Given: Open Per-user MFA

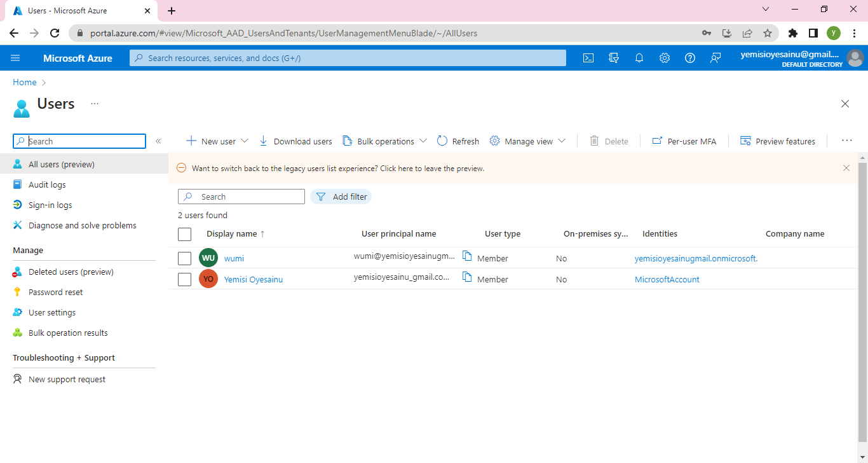Looking at the screenshot, I should pyautogui.click(x=684, y=141).
